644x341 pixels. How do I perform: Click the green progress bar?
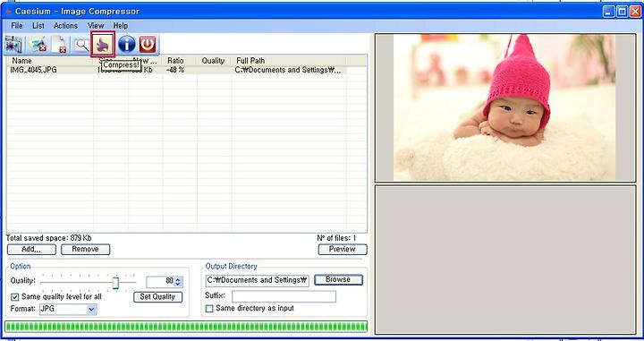[186, 327]
